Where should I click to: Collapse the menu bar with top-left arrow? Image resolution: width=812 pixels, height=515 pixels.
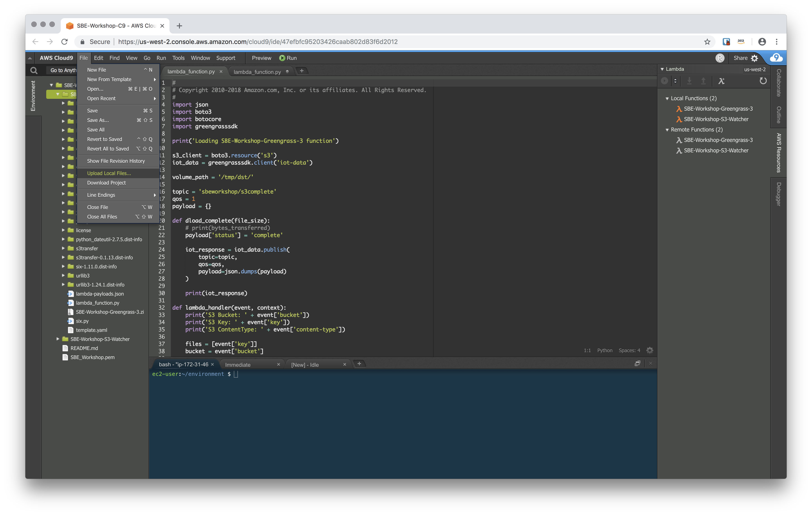pos(30,58)
